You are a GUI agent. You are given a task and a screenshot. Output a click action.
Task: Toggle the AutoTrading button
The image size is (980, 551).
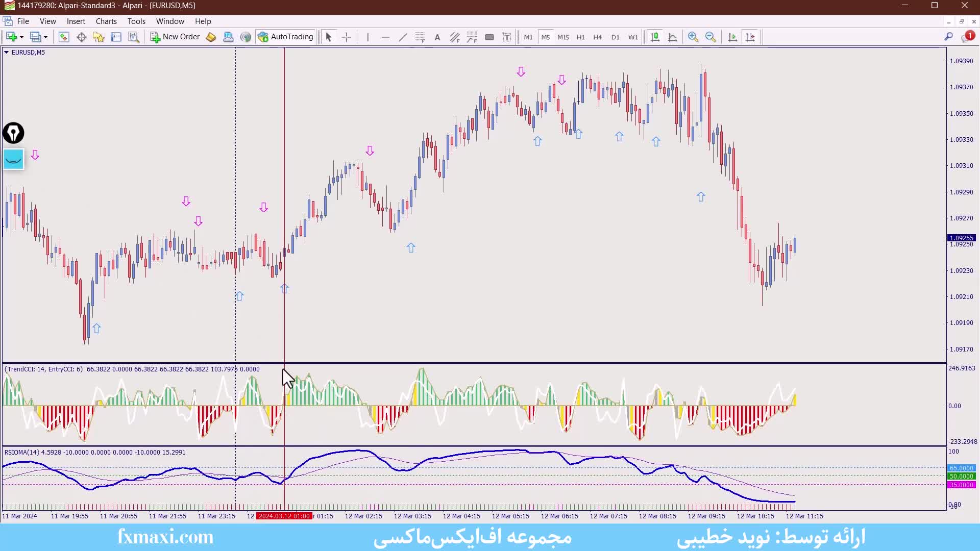[x=286, y=37]
